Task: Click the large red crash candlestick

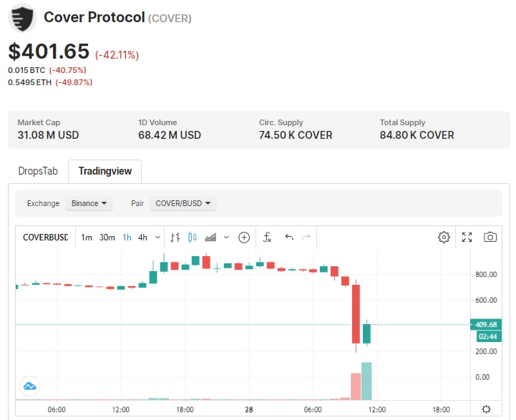Action: point(356,314)
